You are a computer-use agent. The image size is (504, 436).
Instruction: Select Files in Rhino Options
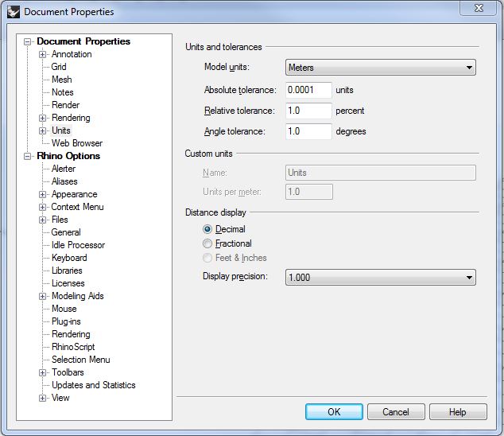click(60, 220)
